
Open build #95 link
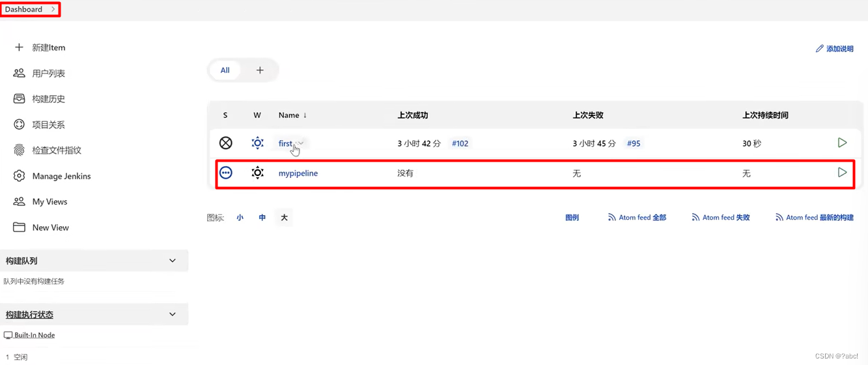tap(634, 143)
